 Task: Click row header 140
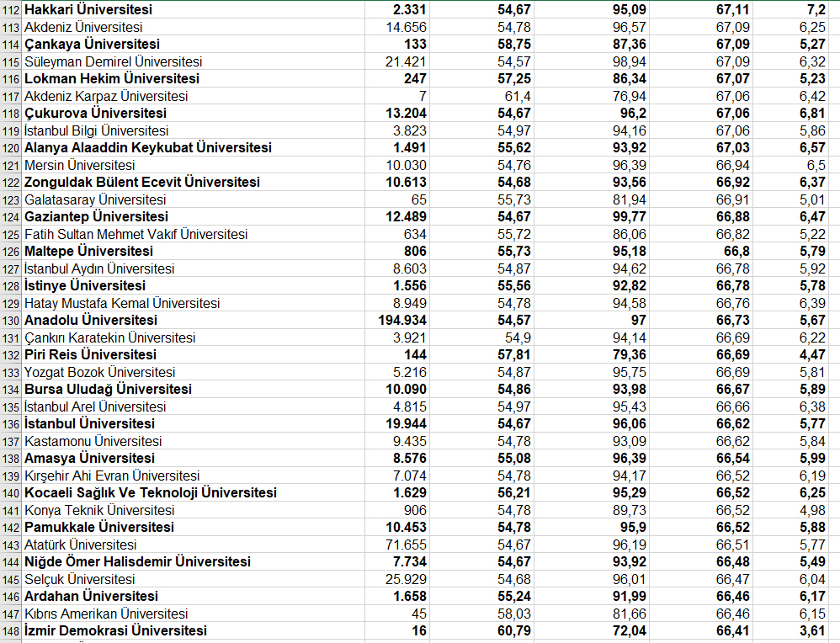(x=11, y=492)
